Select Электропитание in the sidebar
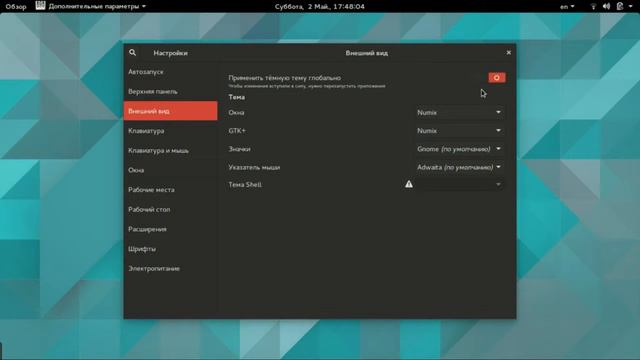Screen dimensions: 640x360 point(170,268)
